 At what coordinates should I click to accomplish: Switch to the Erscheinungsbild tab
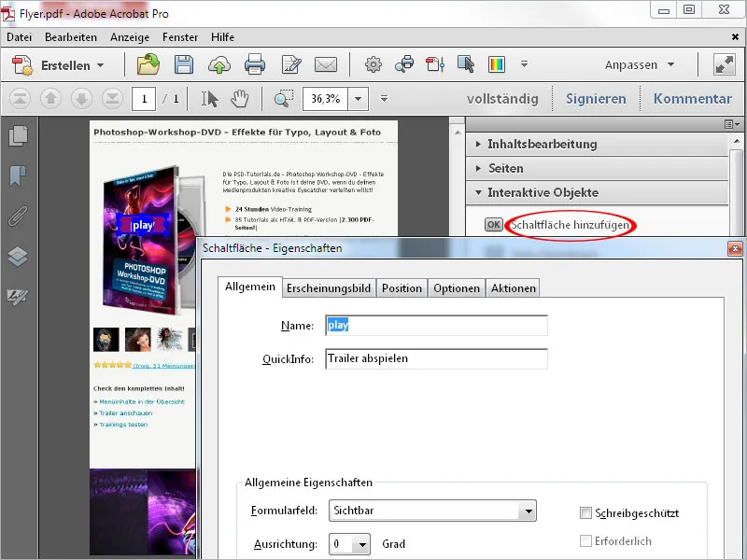click(x=329, y=288)
